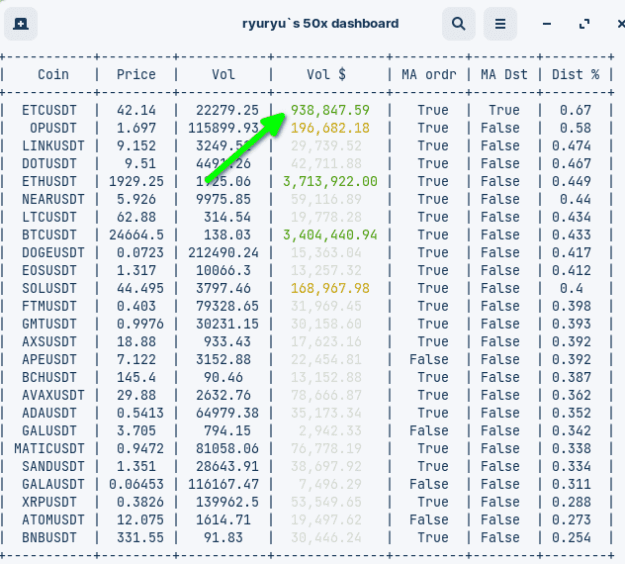
Task: Click the APEUSDT MA ordr value False
Action: [429, 360]
